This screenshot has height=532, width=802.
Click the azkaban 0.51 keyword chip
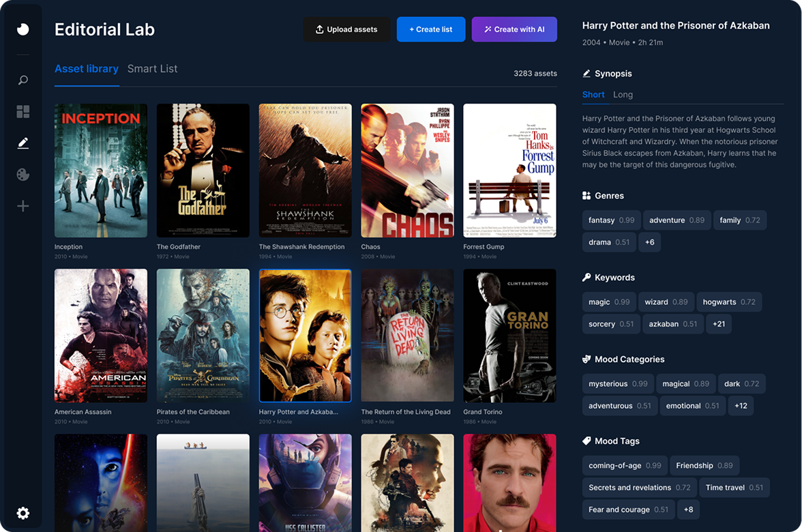point(672,324)
